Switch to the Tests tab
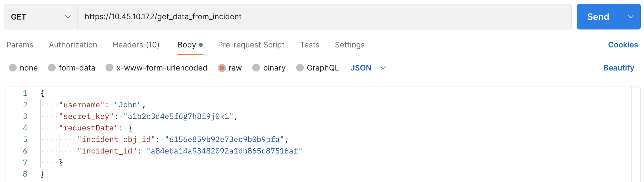Screen dimensions: 644x182 click(310, 45)
